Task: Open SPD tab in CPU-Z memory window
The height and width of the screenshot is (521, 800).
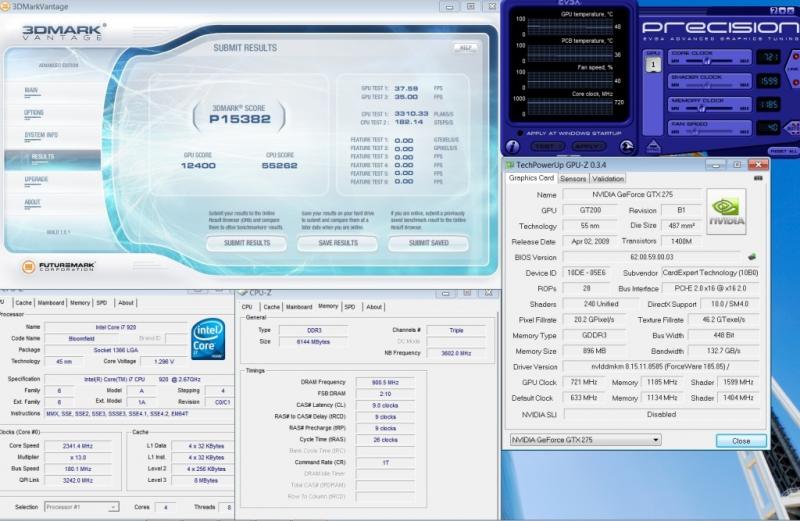Action: (x=349, y=307)
